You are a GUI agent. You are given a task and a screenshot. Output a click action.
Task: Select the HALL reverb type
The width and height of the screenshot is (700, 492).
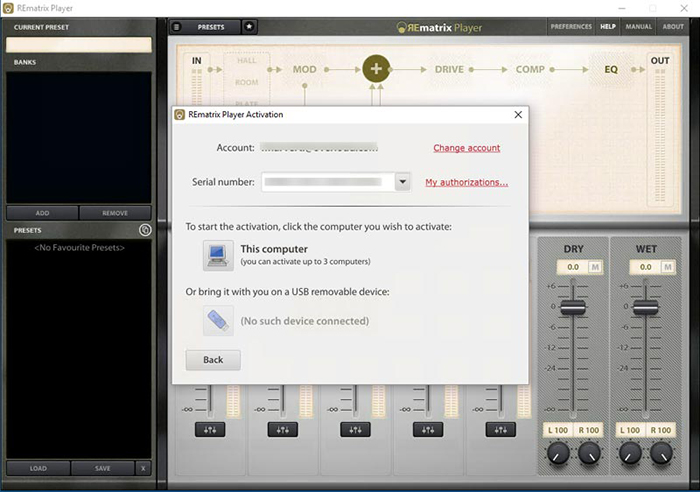coord(246,60)
